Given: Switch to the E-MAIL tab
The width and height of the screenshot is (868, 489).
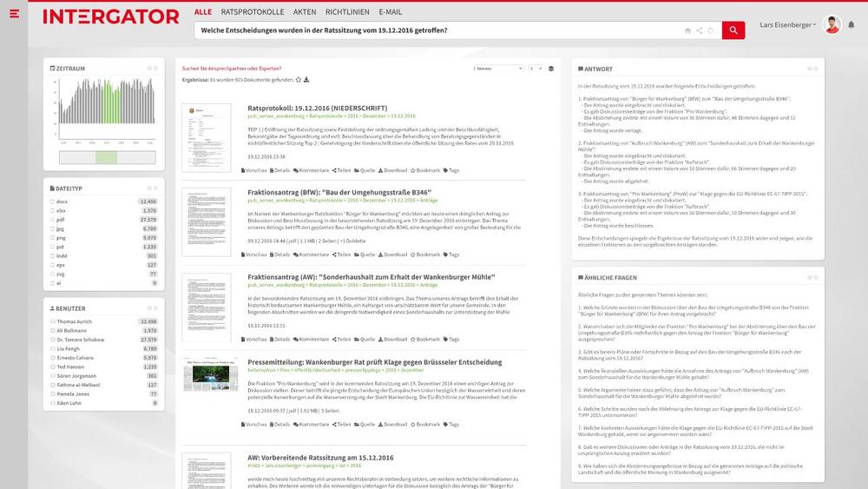Looking at the screenshot, I should tap(391, 11).
